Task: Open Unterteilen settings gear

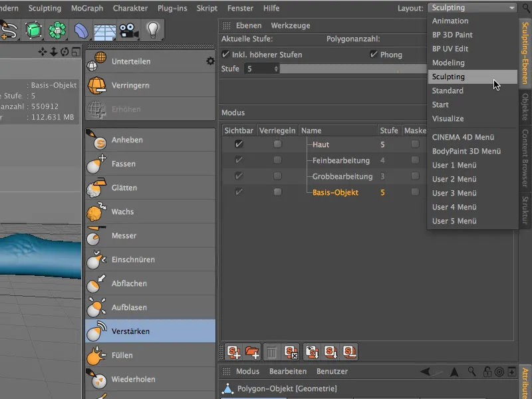Action: point(210,61)
